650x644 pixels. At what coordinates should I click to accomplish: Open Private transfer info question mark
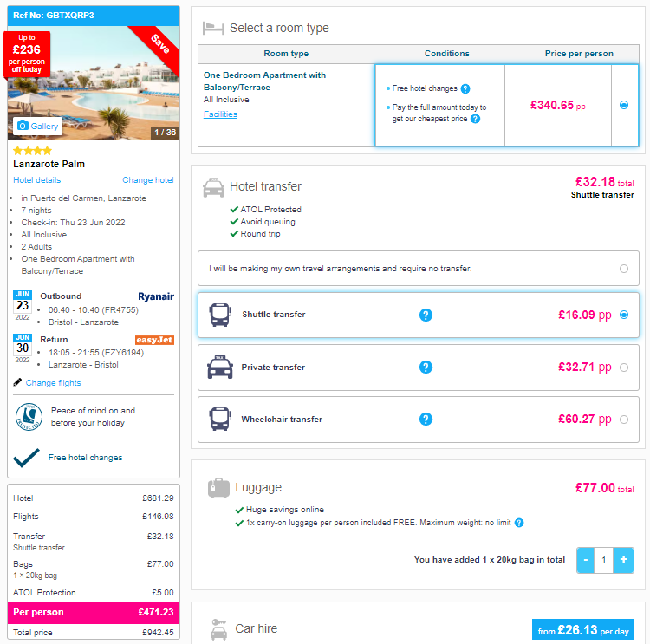426,368
